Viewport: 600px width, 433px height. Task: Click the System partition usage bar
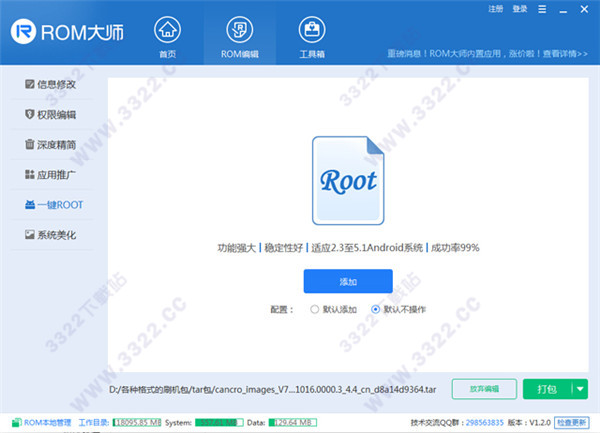(219, 423)
